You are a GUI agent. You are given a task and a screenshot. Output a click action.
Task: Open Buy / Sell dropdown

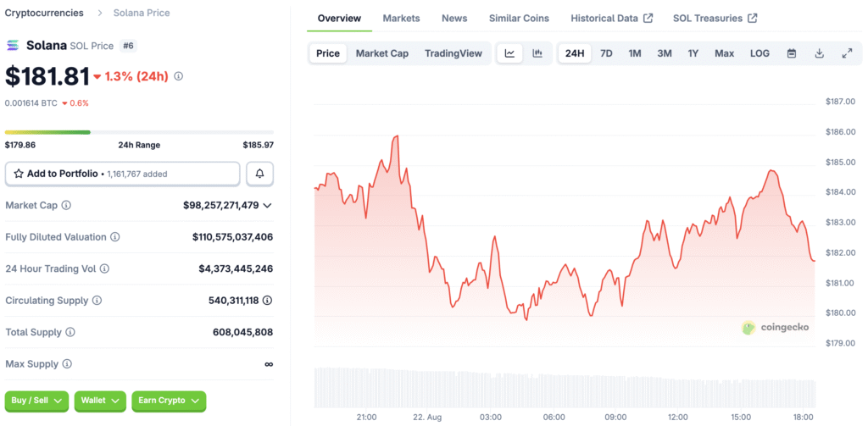point(36,401)
